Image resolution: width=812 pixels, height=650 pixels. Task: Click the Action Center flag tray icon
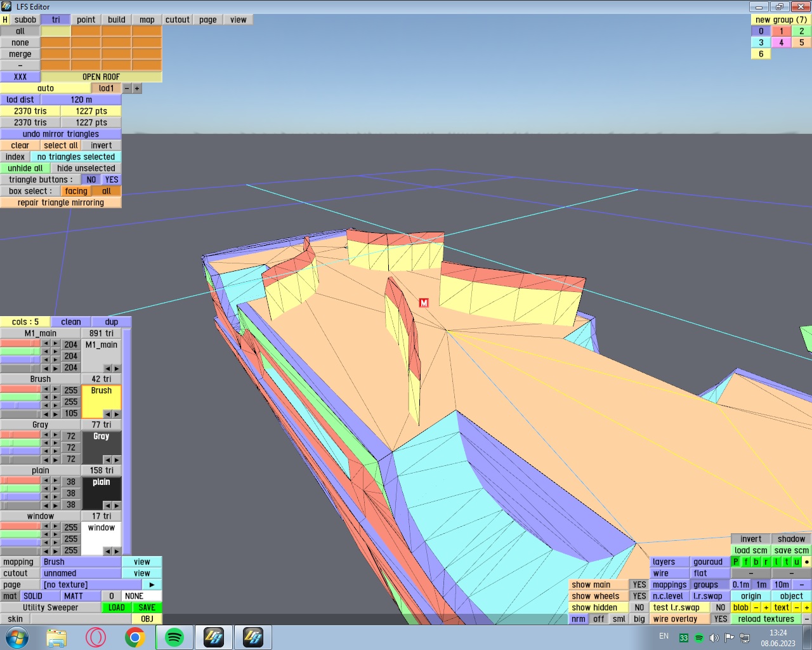(x=729, y=637)
